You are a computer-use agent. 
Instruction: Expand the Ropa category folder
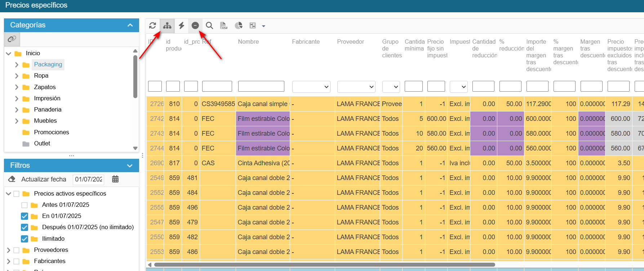click(x=17, y=76)
